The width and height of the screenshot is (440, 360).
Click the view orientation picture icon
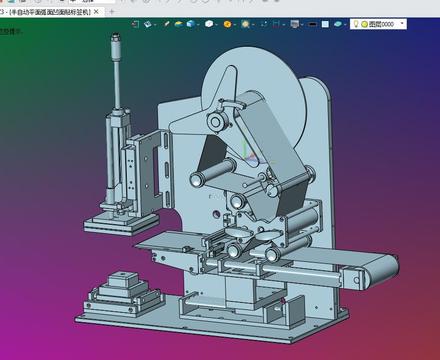tap(148, 24)
